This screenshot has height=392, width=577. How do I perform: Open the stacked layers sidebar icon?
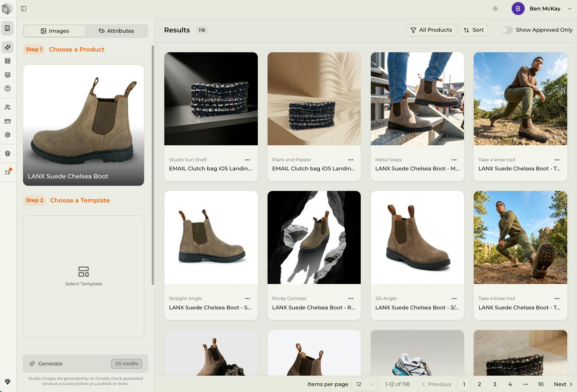click(x=7, y=75)
